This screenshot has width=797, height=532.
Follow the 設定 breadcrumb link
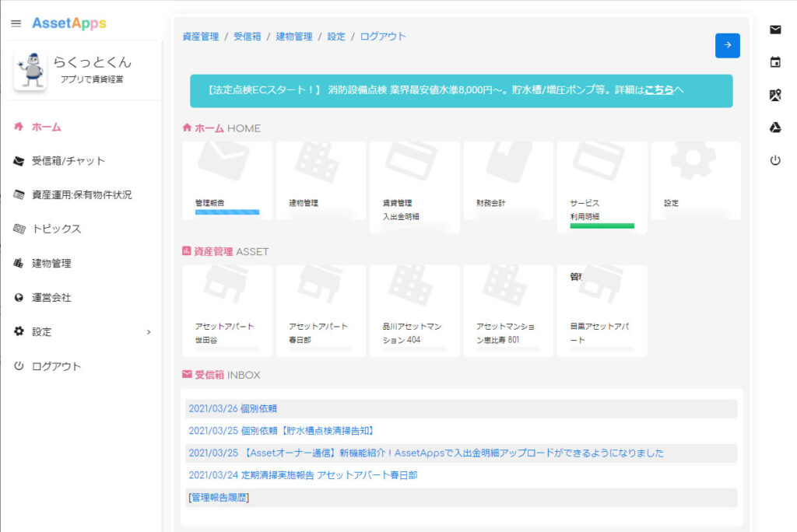(336, 37)
